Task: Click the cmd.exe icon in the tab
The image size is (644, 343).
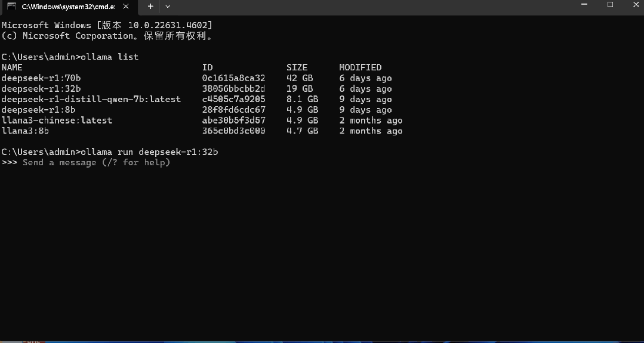Action: pyautogui.click(x=11, y=6)
